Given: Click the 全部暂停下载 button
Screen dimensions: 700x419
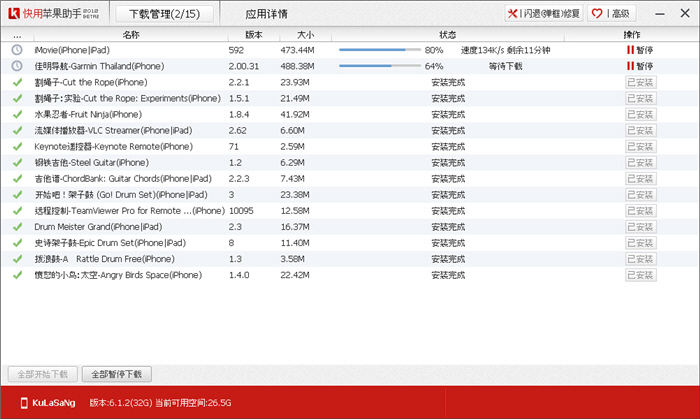Looking at the screenshot, I should [117, 374].
